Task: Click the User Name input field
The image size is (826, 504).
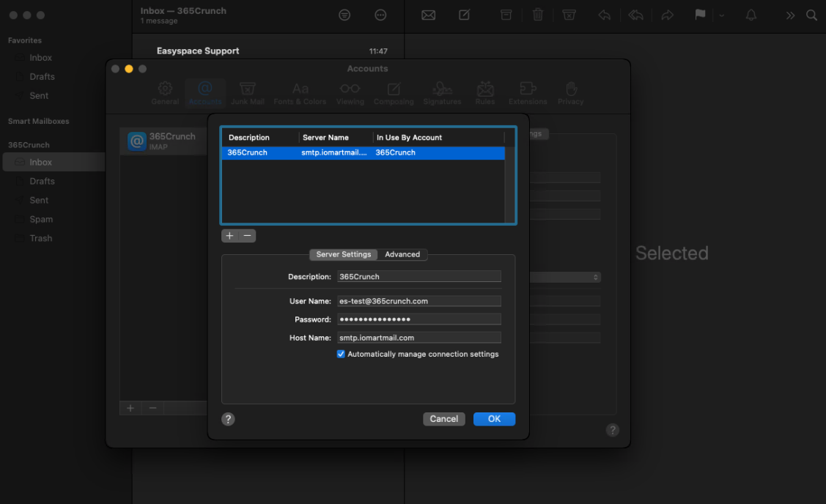Action: (418, 301)
